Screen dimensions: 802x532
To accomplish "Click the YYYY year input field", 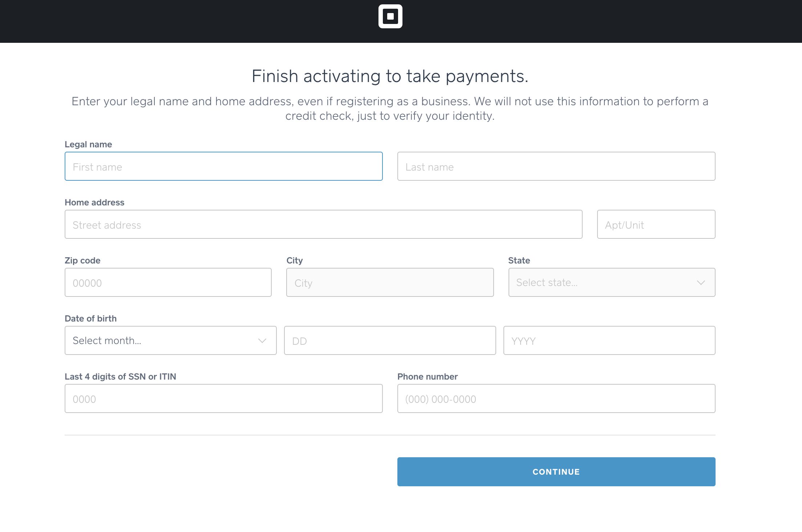I will (609, 340).
